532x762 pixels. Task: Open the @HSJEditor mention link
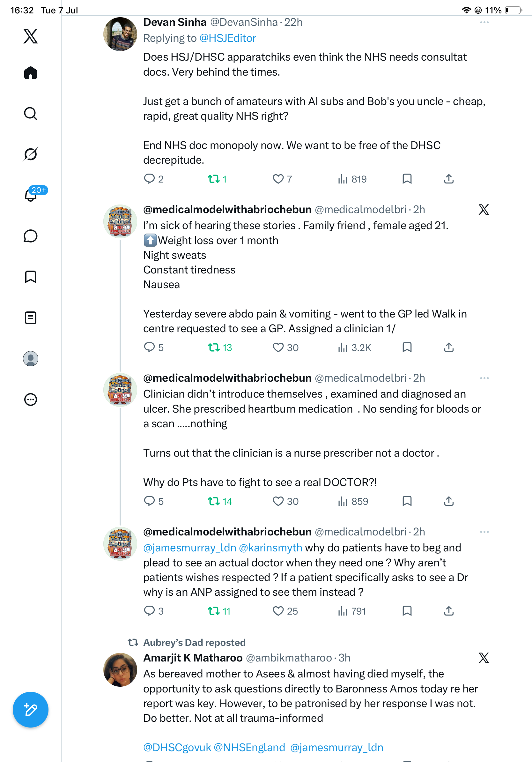tap(227, 38)
